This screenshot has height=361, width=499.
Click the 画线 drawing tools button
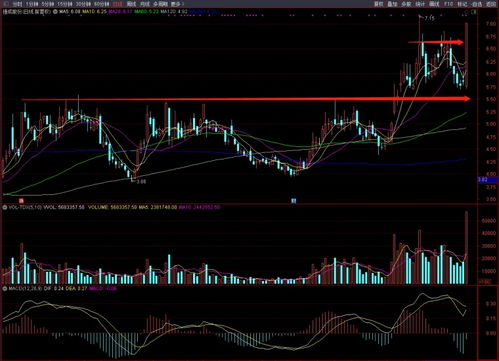click(434, 4)
